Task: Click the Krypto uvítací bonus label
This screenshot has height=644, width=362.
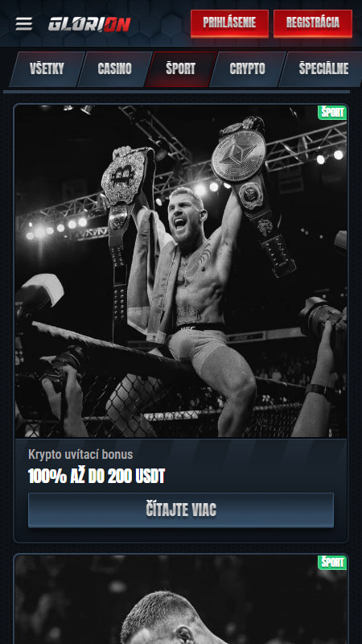Action: tap(80, 454)
